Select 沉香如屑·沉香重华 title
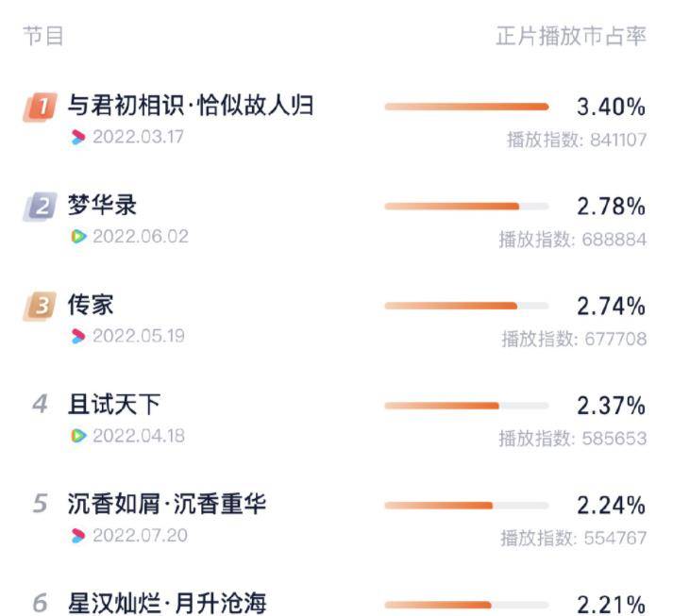Screen dimensions: 673x616 [167, 504]
